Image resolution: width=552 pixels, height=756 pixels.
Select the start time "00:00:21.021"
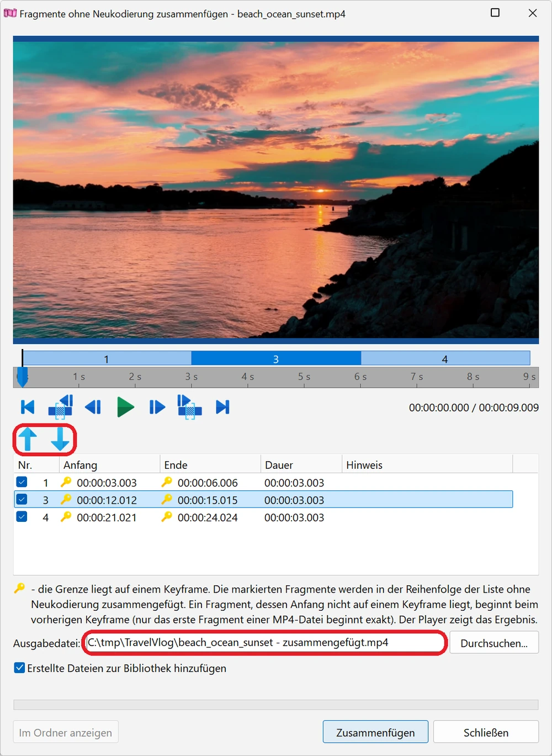(x=107, y=517)
